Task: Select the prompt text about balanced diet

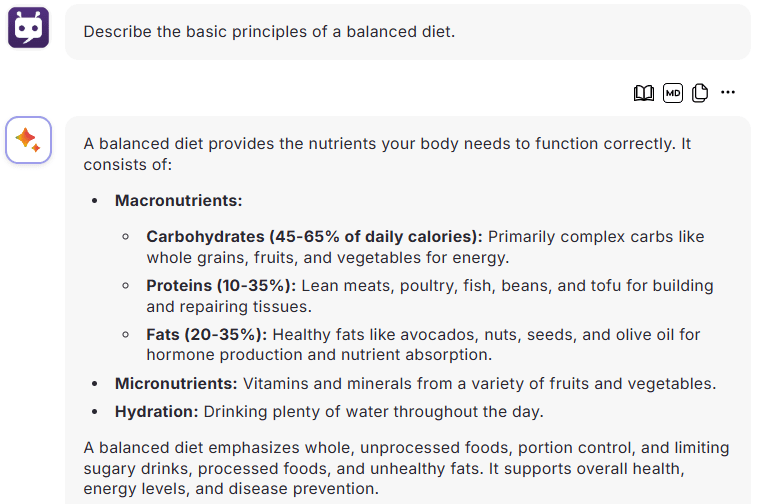Action: coord(269,32)
